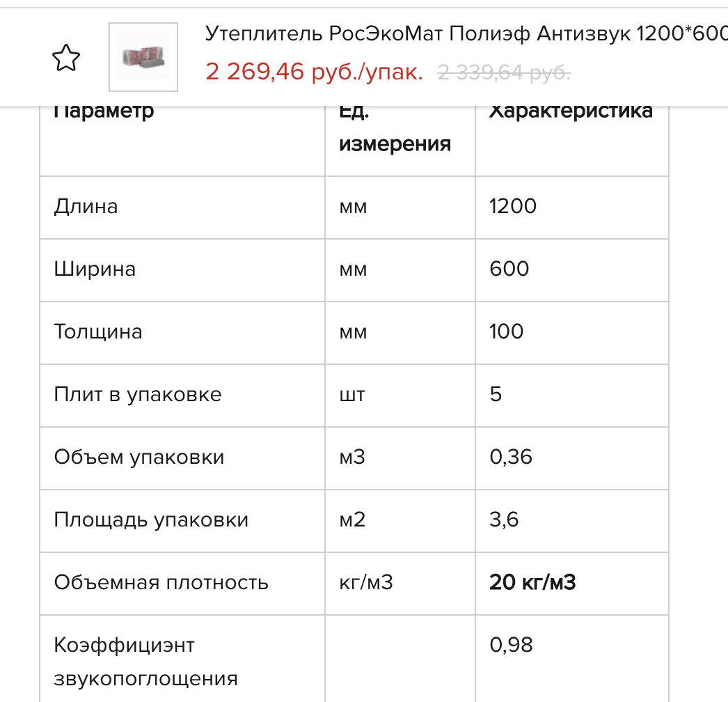Select the Толщина row label
Viewport: 728px width, 702px height.
pos(98,331)
